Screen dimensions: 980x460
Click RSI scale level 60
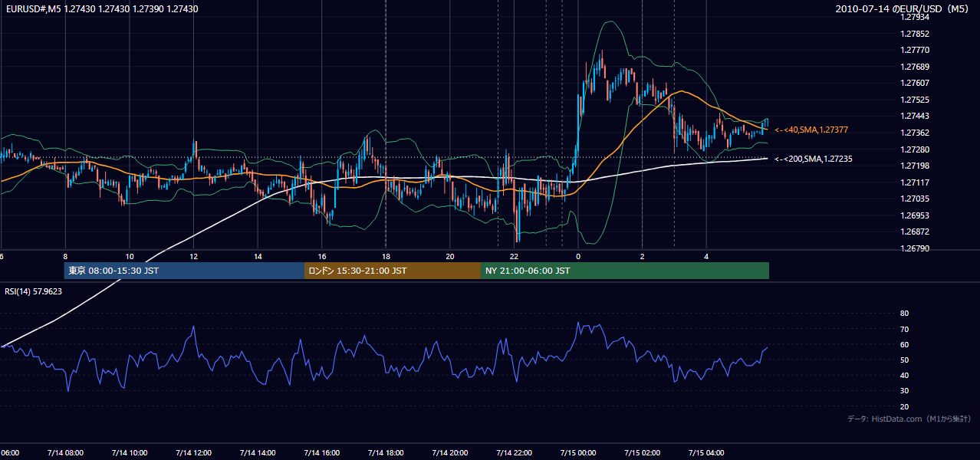click(904, 344)
